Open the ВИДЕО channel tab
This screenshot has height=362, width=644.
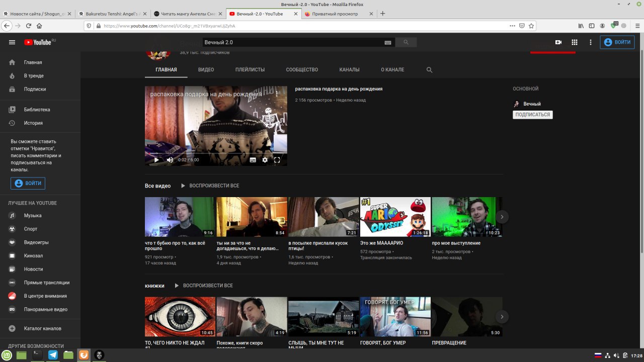coord(206,70)
